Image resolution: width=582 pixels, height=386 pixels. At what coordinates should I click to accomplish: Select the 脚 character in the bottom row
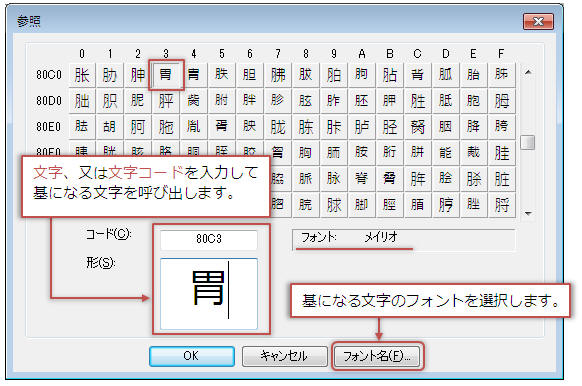[362, 205]
